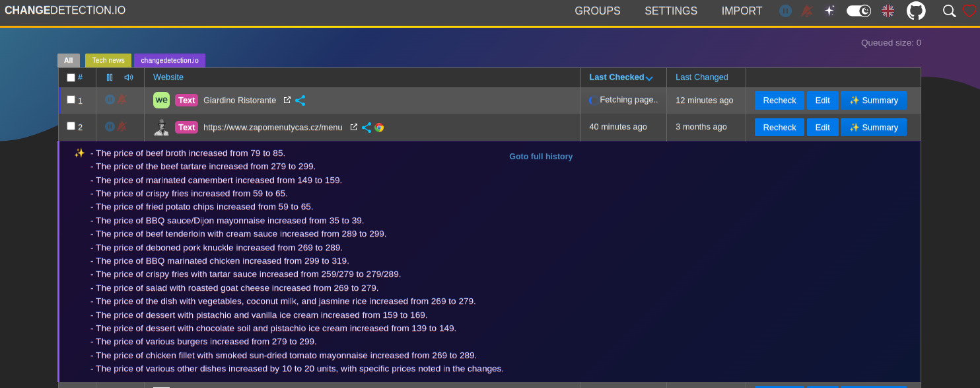Viewport: 980px width, 388px height.
Task: Select the checkbox for watch row 1
Action: (70, 99)
